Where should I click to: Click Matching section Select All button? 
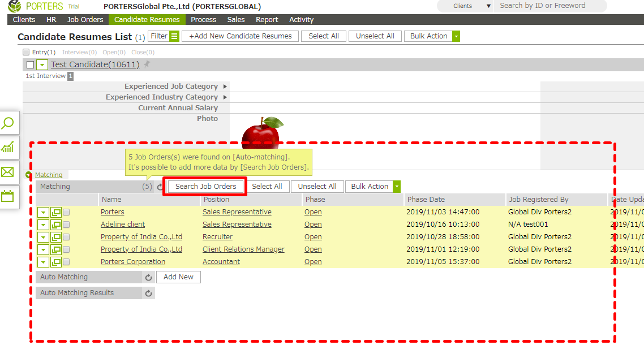(x=267, y=187)
